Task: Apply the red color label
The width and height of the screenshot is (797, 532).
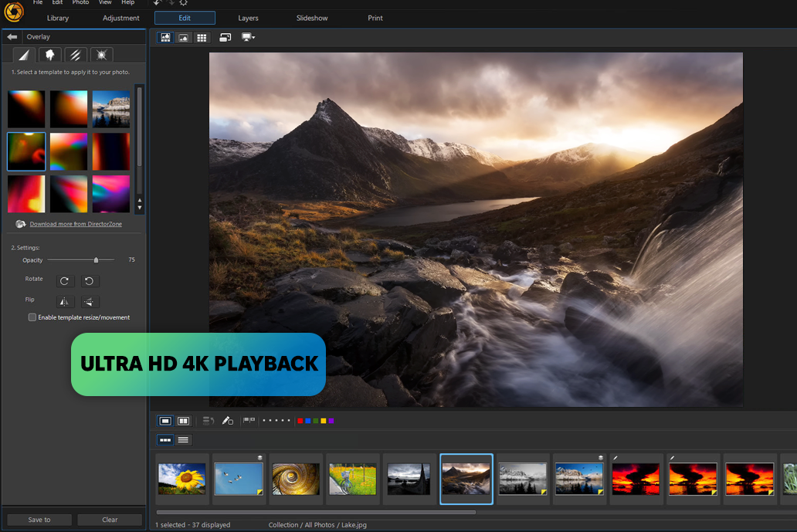Action: [x=300, y=421]
